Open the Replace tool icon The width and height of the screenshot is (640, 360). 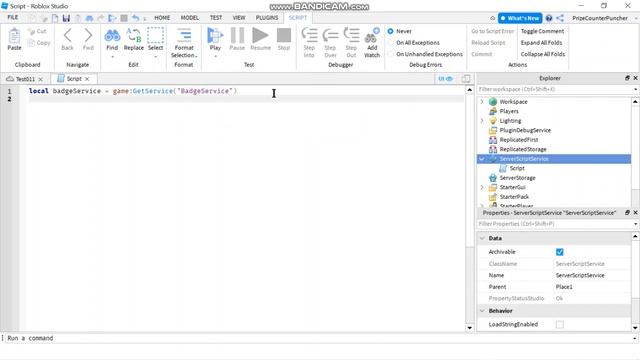[133, 36]
